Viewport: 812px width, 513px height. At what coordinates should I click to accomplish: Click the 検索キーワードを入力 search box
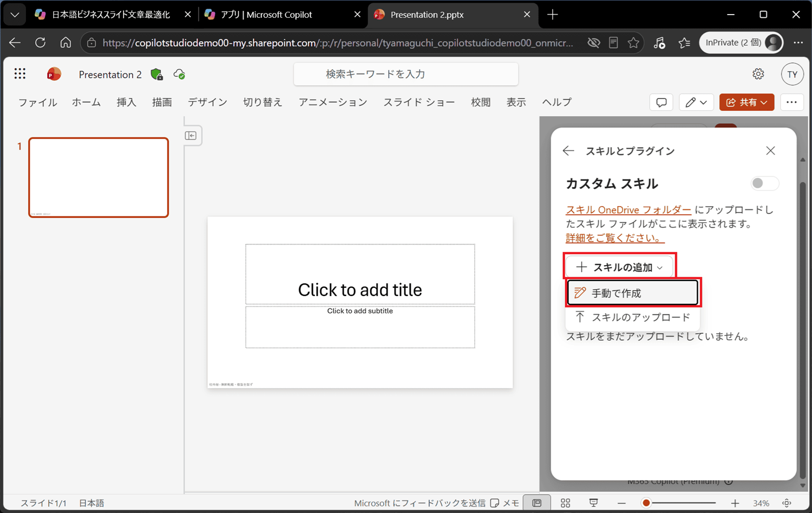[x=406, y=74]
